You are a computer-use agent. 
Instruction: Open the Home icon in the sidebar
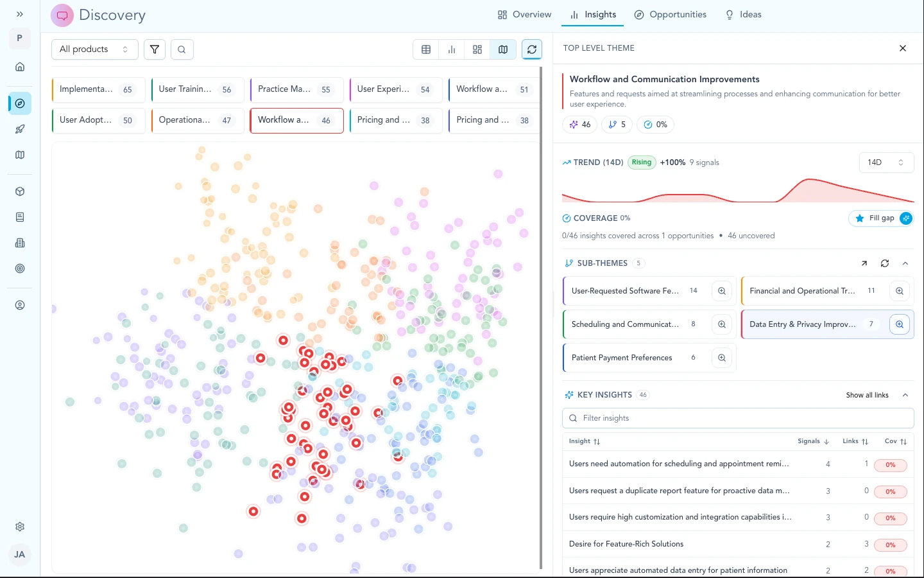pos(19,67)
